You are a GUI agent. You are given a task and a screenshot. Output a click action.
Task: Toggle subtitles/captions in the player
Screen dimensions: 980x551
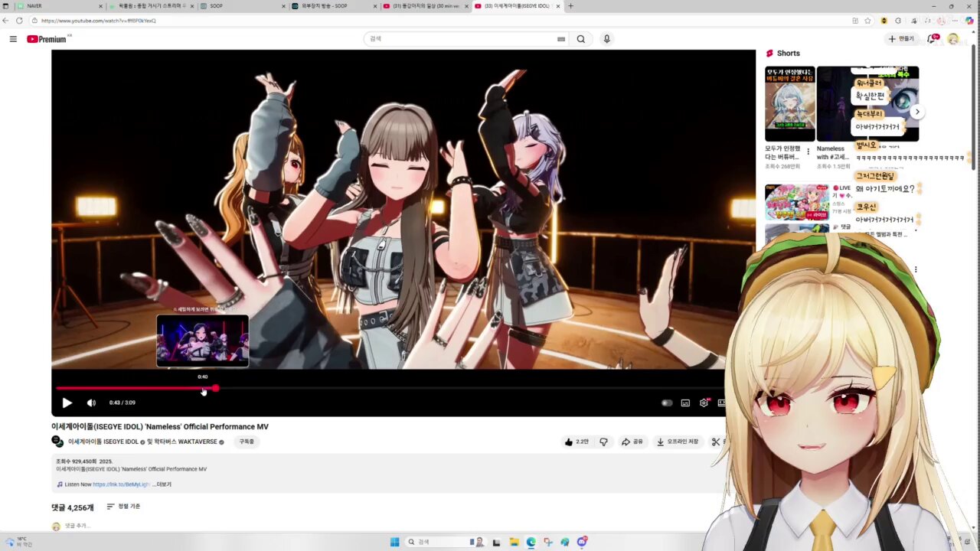685,403
